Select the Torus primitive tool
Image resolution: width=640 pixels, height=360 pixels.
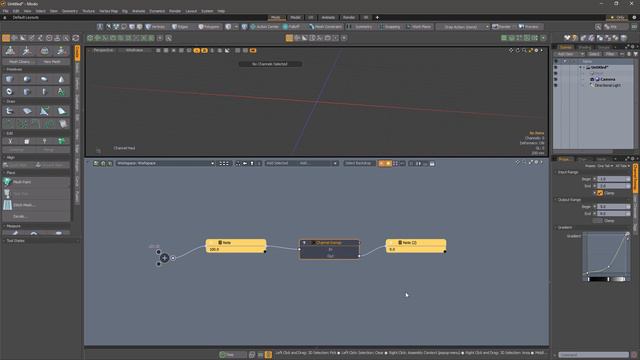(x=9, y=91)
